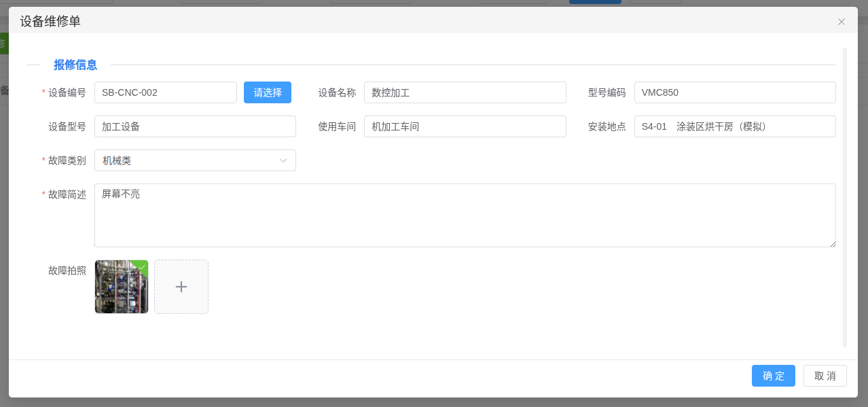
Task: Click the 报修信息 section heading
Action: point(75,65)
